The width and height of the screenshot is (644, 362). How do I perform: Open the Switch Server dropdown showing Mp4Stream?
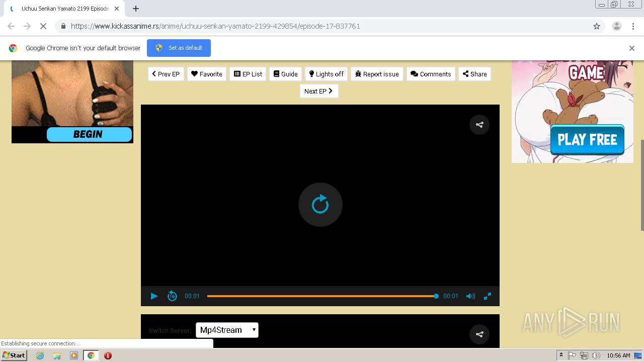tap(227, 330)
